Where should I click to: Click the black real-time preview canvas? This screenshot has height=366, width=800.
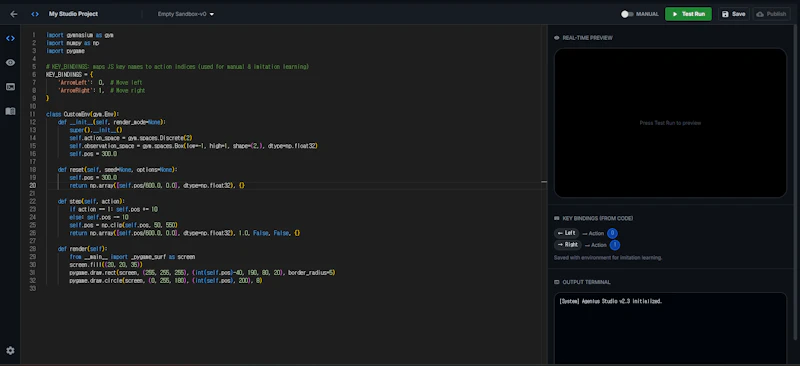(x=670, y=123)
